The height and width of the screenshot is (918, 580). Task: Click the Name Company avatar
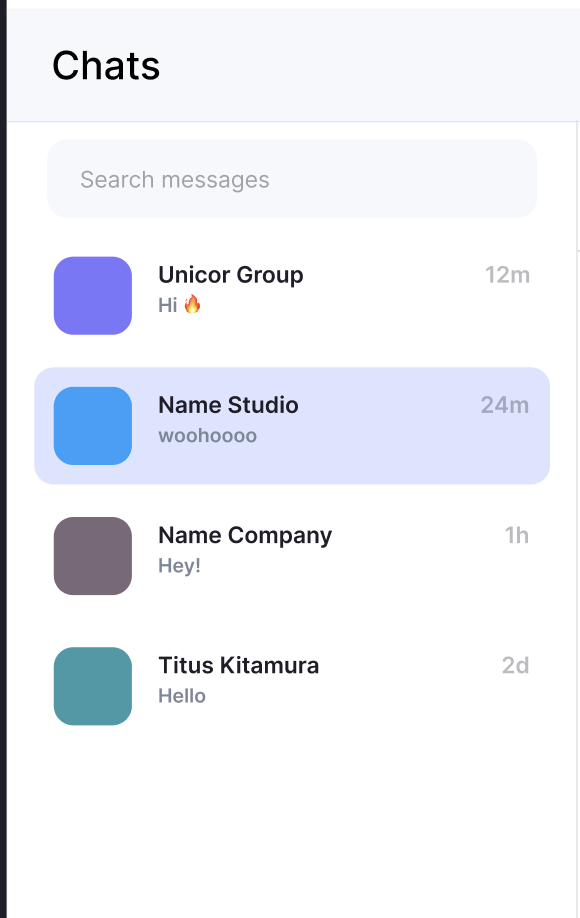[x=92, y=556]
